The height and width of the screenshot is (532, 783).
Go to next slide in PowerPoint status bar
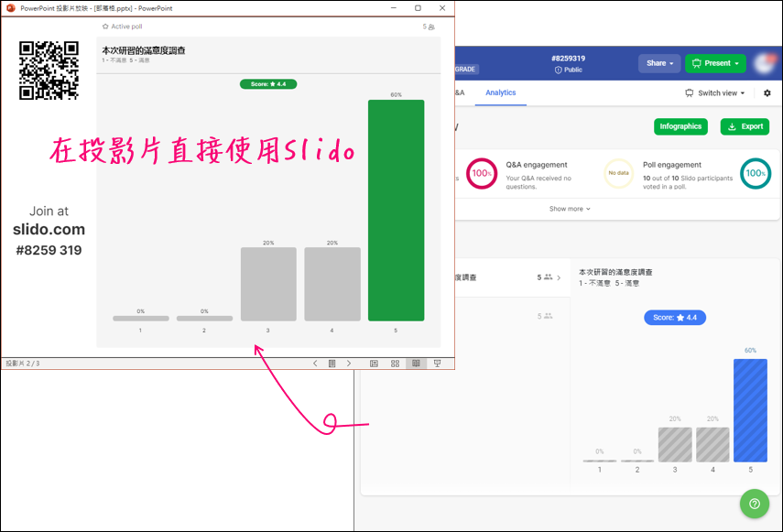[x=349, y=364]
